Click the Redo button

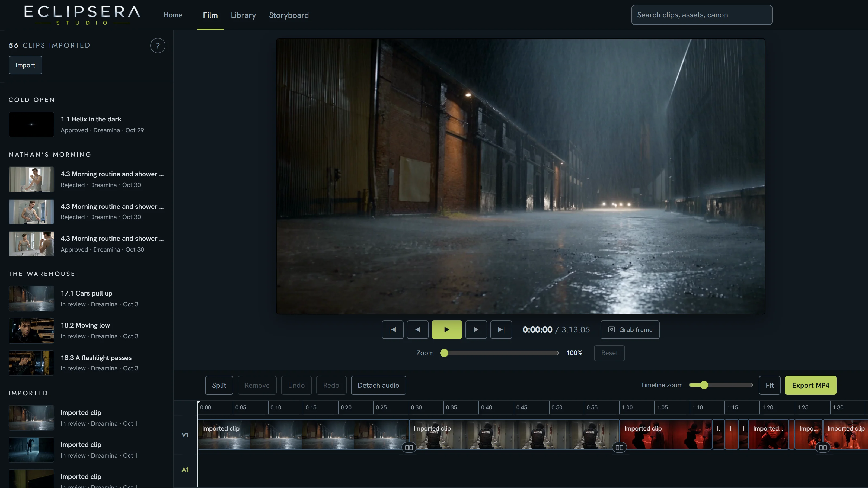click(331, 385)
